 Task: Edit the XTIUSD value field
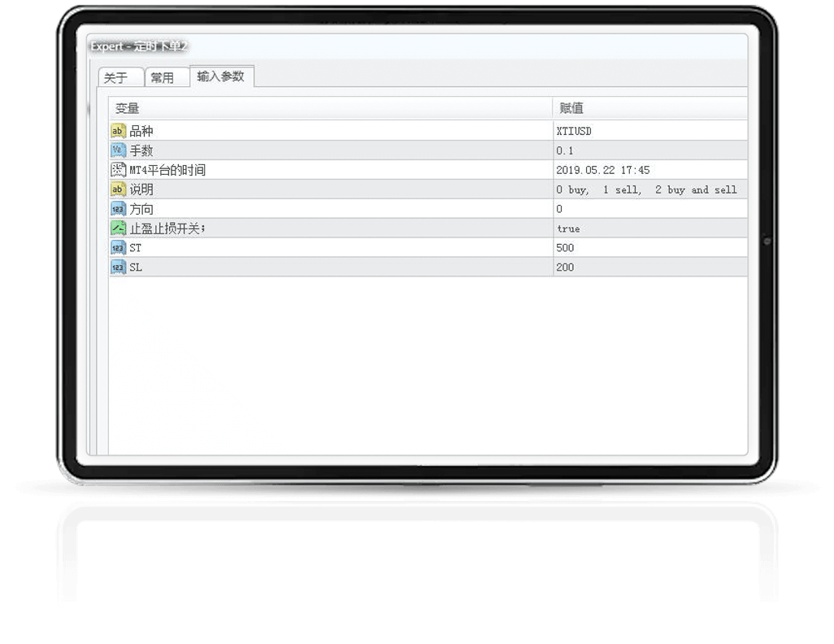click(x=650, y=131)
